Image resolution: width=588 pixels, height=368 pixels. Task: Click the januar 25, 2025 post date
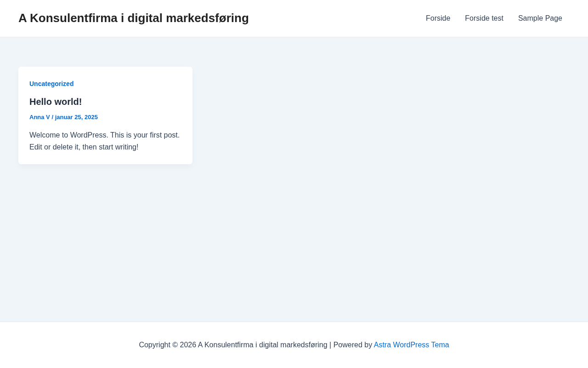[76, 117]
